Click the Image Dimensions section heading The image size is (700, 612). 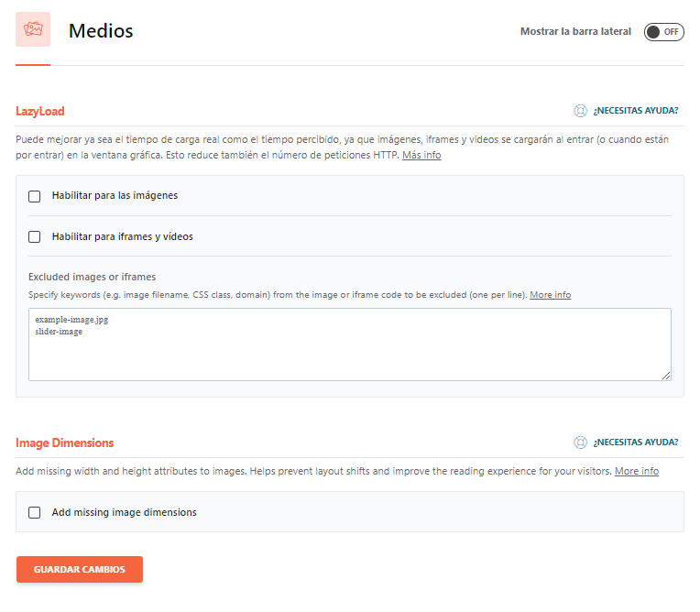pyautogui.click(x=65, y=443)
